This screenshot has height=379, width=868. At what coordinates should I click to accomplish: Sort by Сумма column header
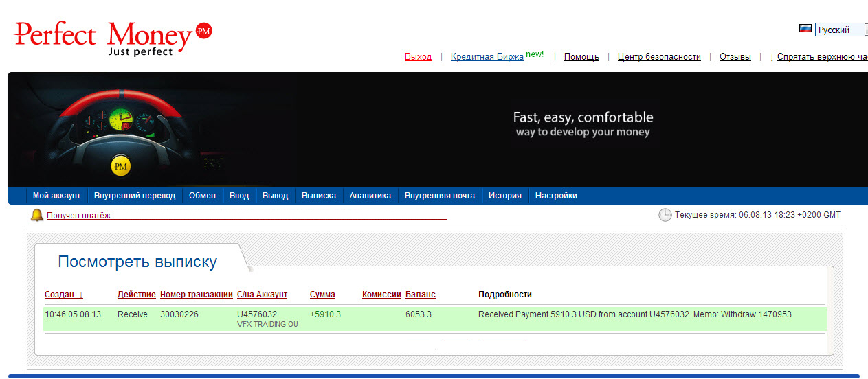(322, 295)
